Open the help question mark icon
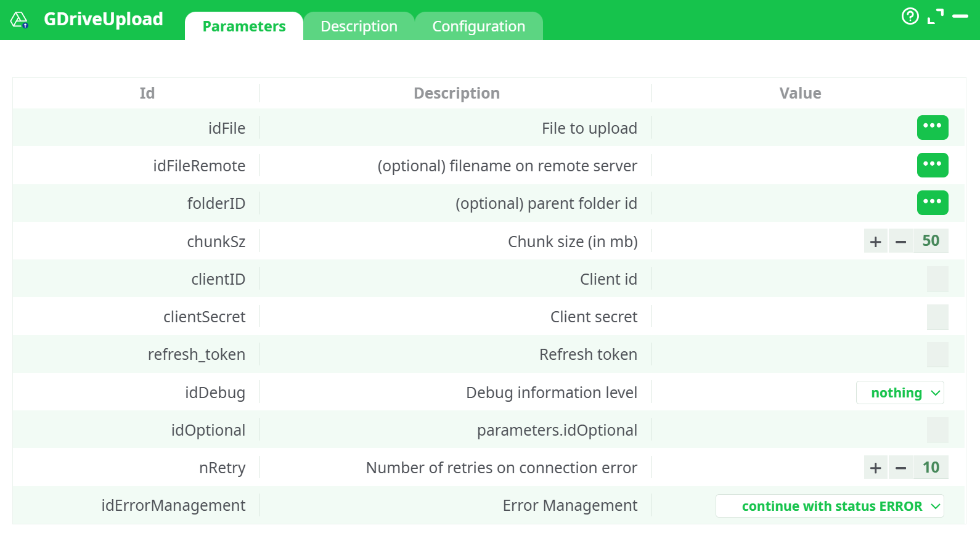980x533 pixels. (x=910, y=16)
